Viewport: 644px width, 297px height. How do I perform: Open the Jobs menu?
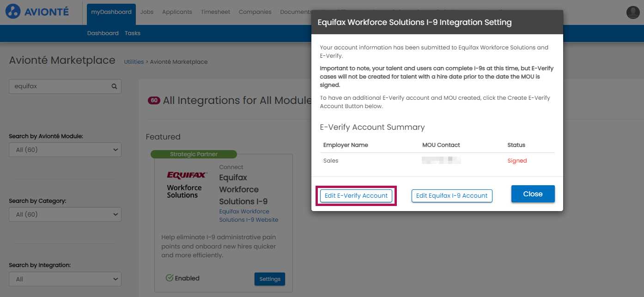[147, 12]
